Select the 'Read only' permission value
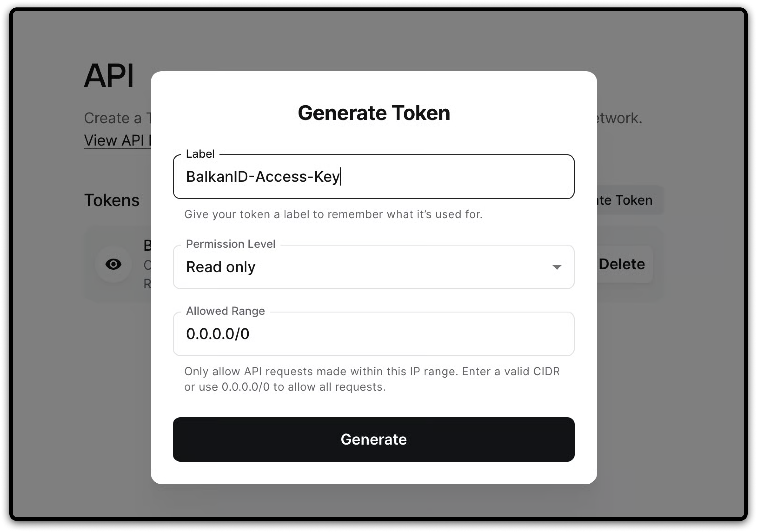The width and height of the screenshot is (757, 532). (221, 267)
